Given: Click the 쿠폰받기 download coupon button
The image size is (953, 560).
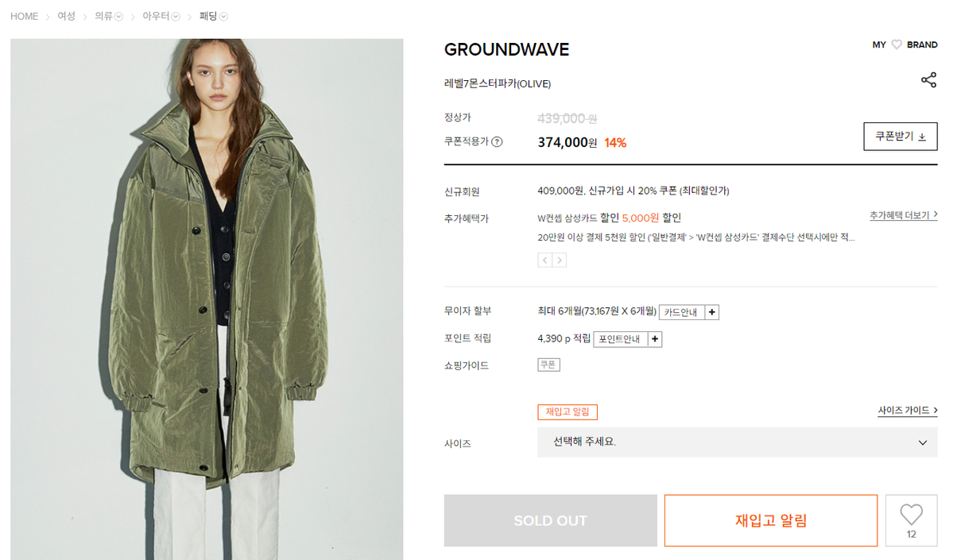Looking at the screenshot, I should (900, 136).
